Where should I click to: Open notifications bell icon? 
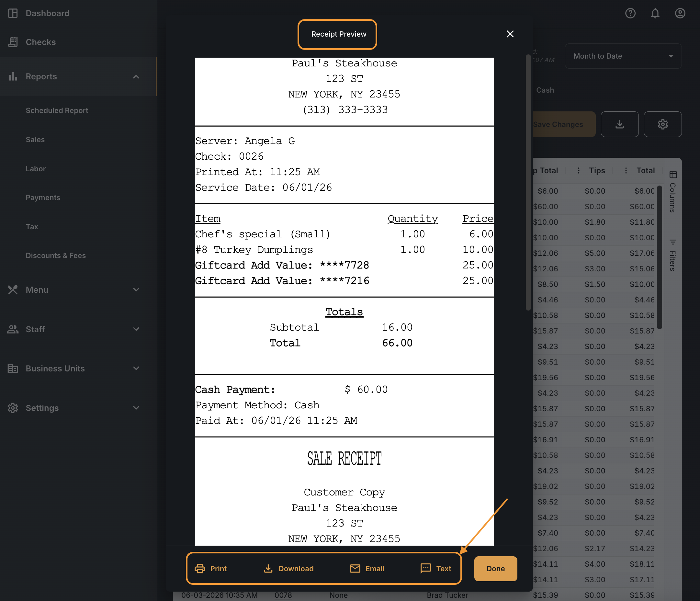point(655,13)
